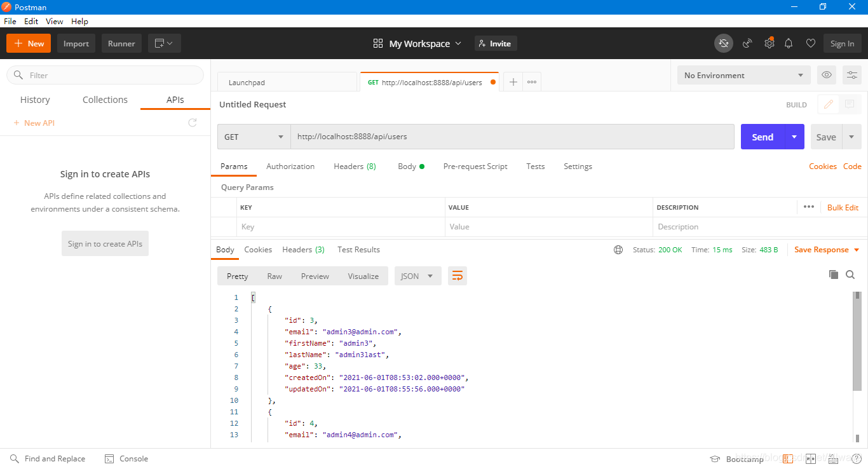Click the New API link
This screenshot has height=469, width=868.
click(x=34, y=123)
